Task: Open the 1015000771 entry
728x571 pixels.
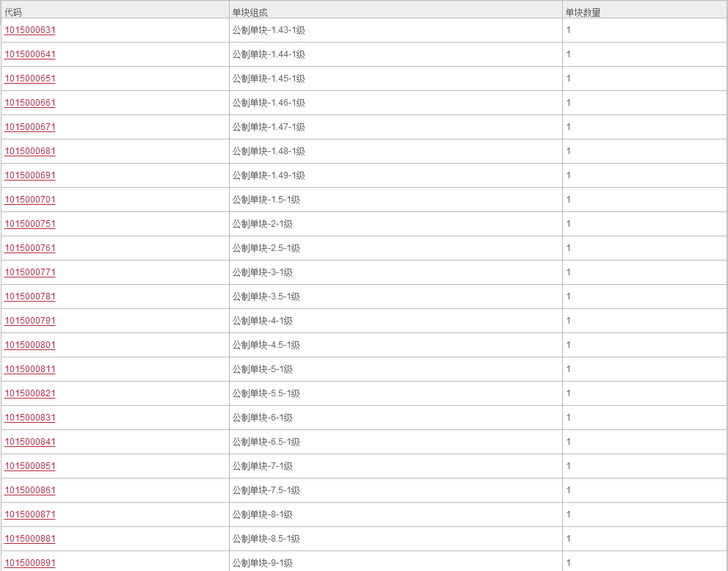Action: point(30,272)
